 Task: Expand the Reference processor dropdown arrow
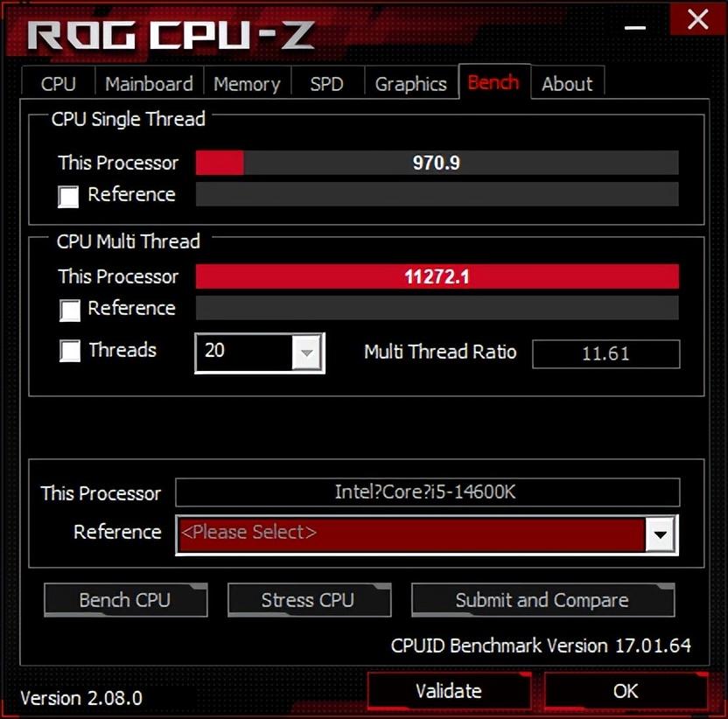[x=660, y=534]
